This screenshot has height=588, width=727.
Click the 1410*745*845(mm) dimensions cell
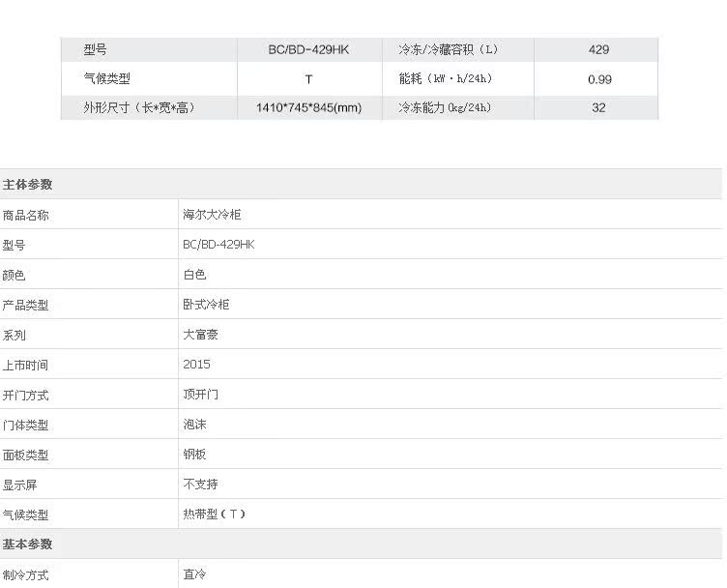coord(308,107)
